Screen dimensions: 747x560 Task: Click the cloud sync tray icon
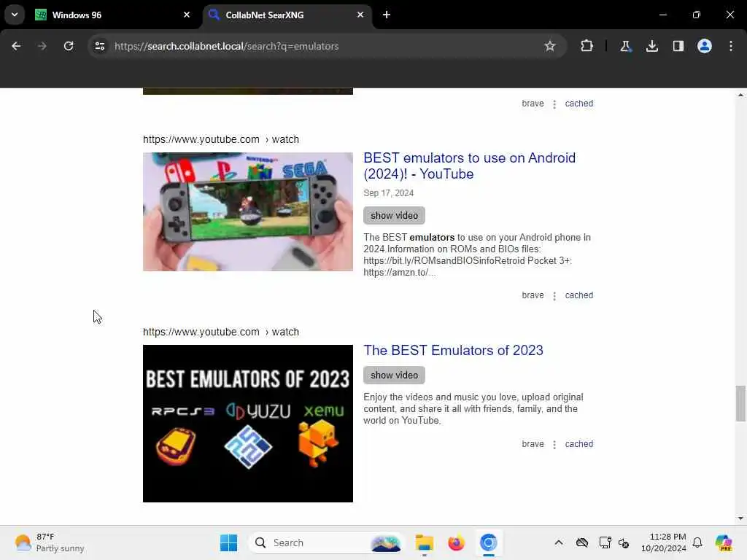[x=581, y=542]
